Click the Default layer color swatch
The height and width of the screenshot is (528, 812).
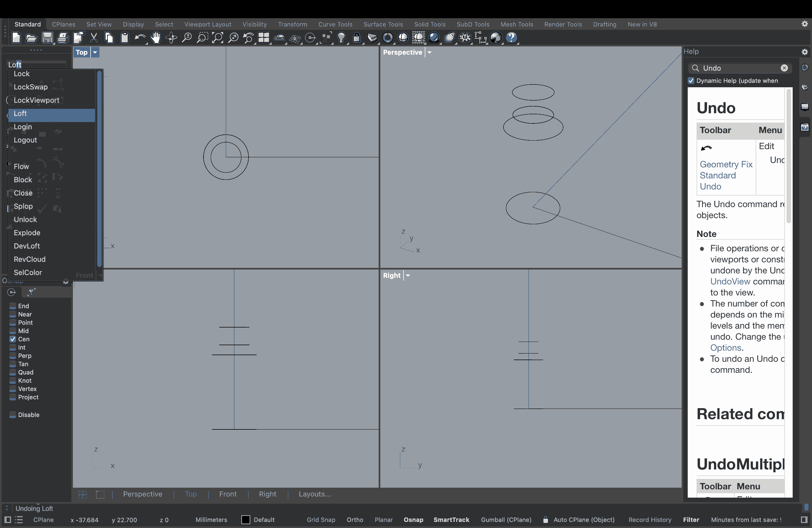246,519
